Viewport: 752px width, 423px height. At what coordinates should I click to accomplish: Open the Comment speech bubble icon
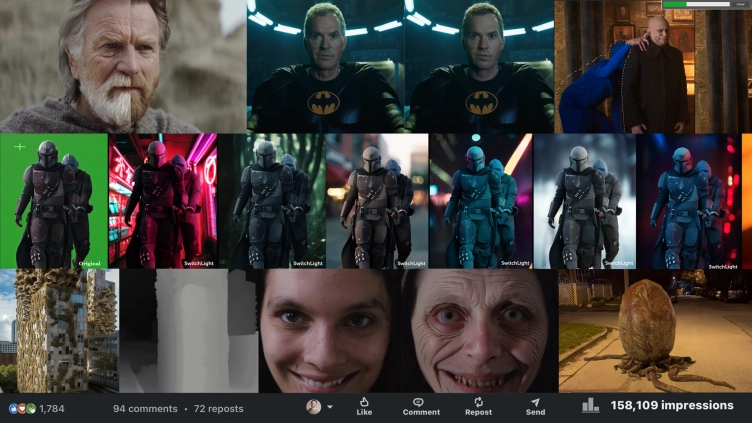coord(420,402)
